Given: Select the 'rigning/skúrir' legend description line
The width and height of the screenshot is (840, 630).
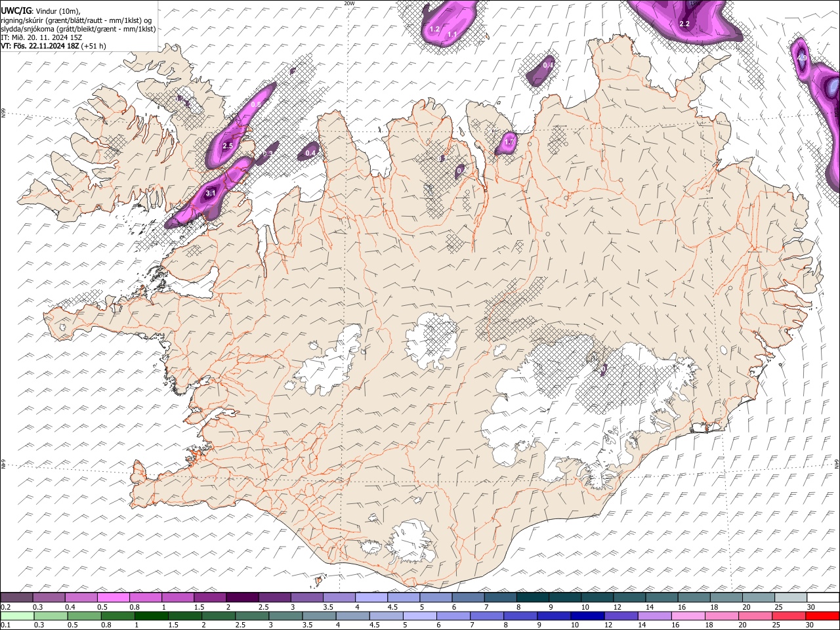Looking at the screenshot, I should (x=77, y=20).
